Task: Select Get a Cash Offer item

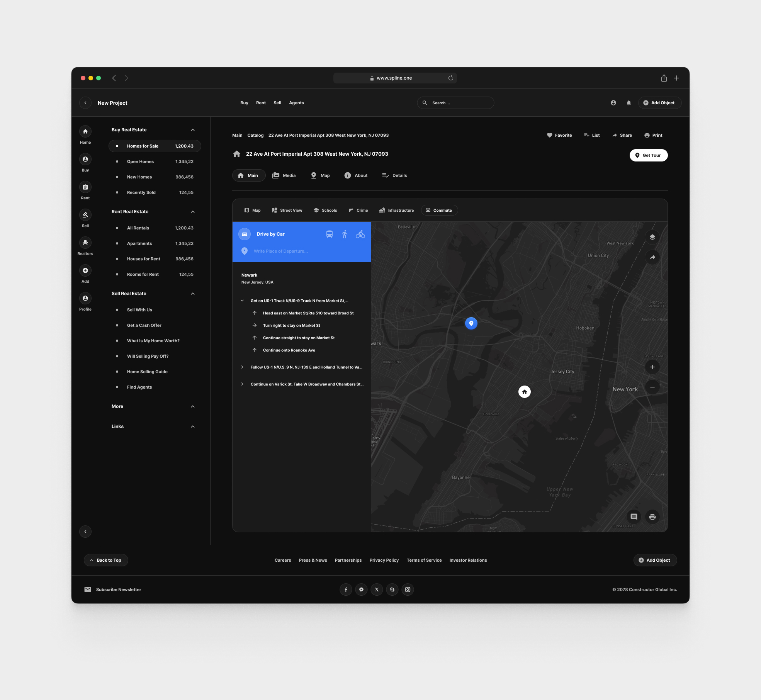Action: [155, 325]
